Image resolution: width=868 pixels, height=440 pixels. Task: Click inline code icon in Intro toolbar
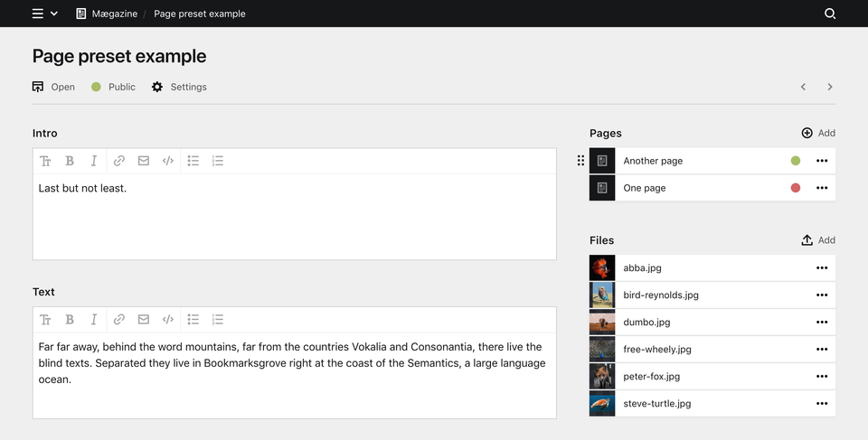[x=168, y=161]
